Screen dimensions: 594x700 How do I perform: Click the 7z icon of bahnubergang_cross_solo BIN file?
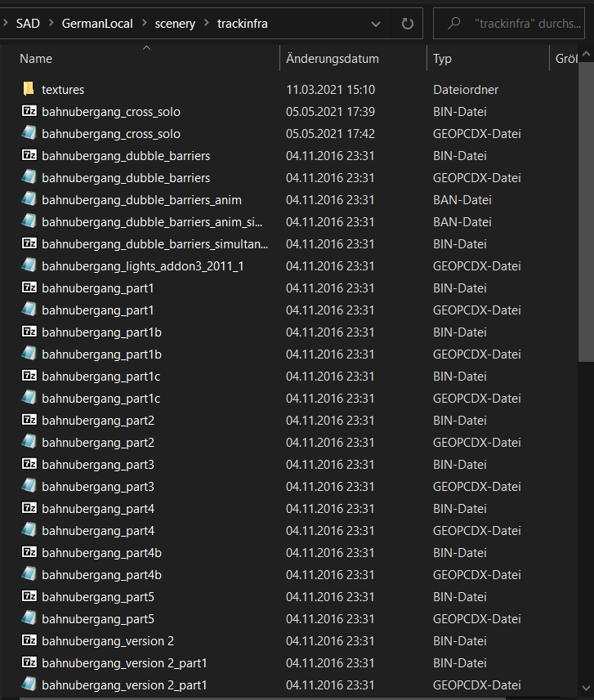click(x=29, y=111)
